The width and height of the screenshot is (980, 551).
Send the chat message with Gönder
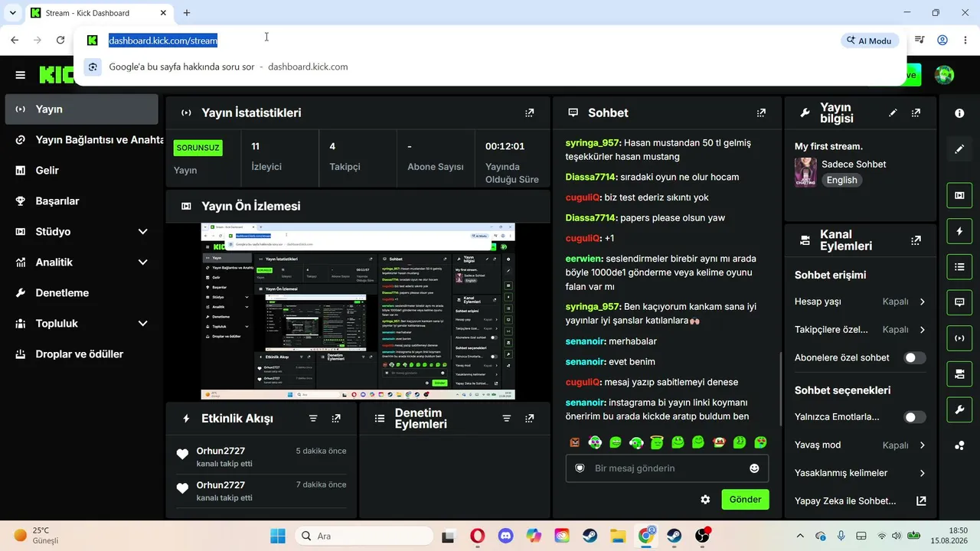click(745, 500)
